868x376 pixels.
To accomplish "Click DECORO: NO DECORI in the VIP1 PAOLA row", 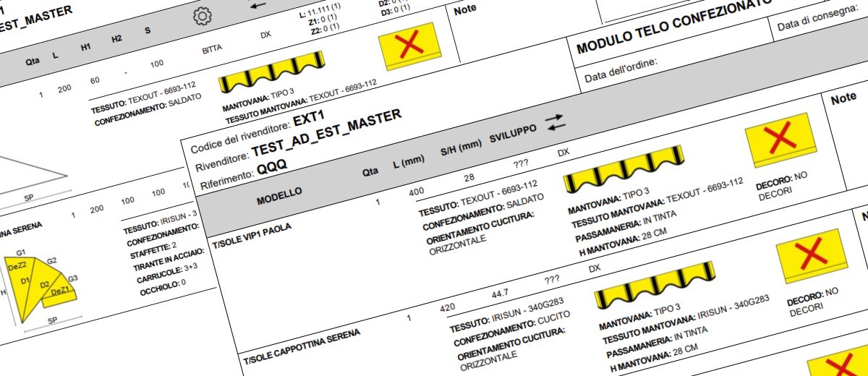I will point(781,184).
